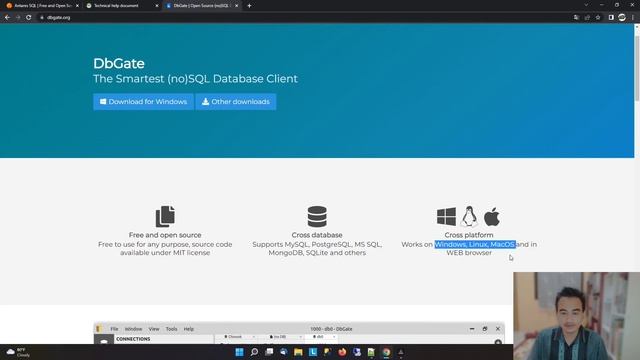Click the Chrome icon on the taskbar
Image resolution: width=640 pixels, height=360 pixels.
point(386,352)
